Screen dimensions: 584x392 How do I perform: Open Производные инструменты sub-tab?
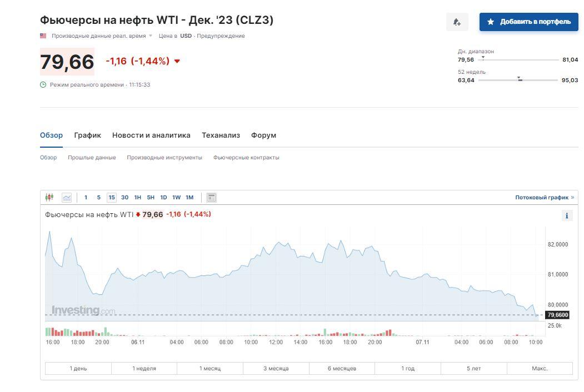[164, 158]
